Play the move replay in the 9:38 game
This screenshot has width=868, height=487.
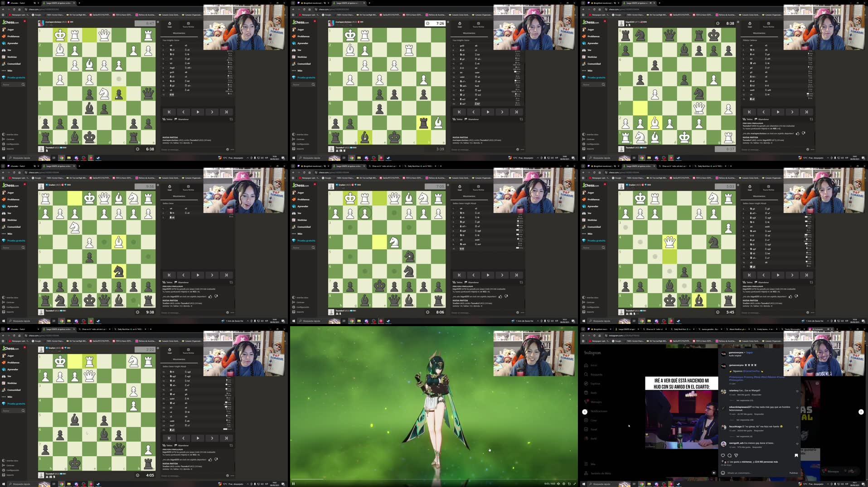[198, 275]
